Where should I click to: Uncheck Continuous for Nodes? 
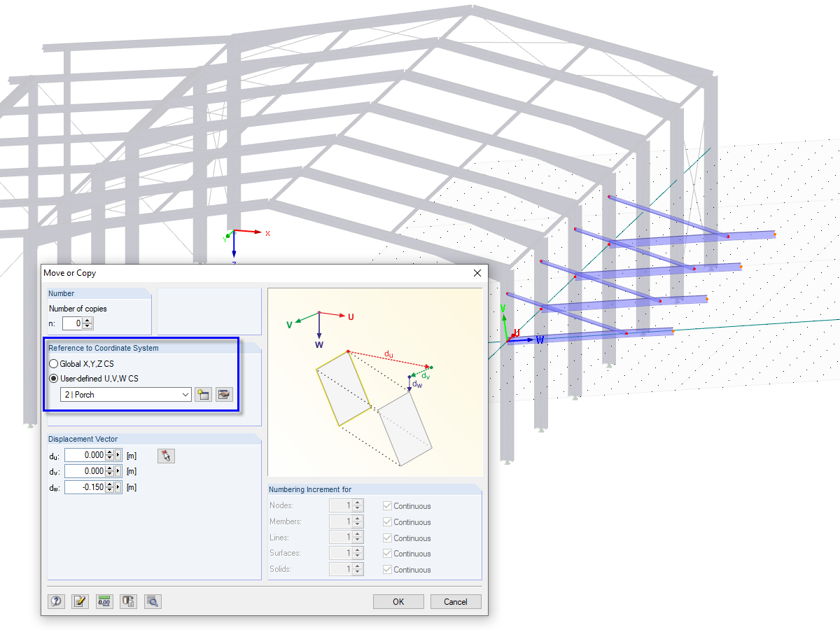tap(387, 505)
